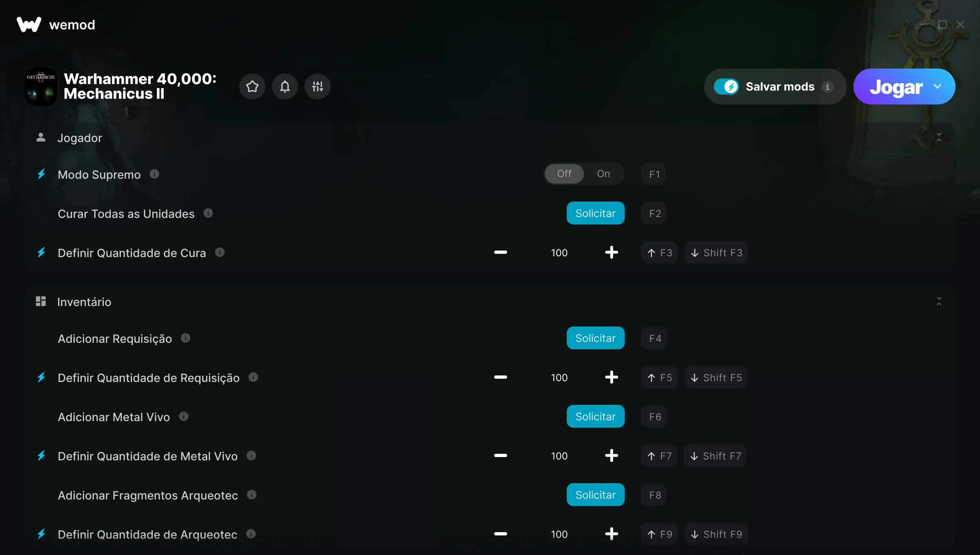980x555 pixels.
Task: Open the Jogar dropdown arrow
Action: click(x=938, y=87)
